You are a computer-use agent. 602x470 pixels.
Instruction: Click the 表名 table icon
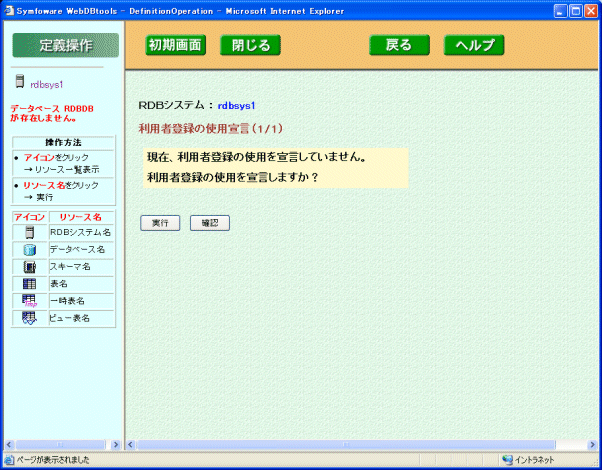pyautogui.click(x=29, y=284)
